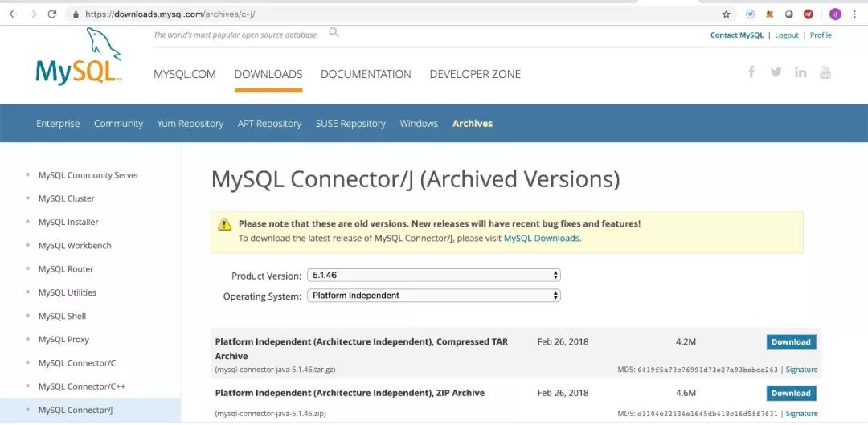Viewport: 868px width, 425px height.
Task: Open DOCUMENTATION in main navigation
Action: pyautogui.click(x=366, y=74)
